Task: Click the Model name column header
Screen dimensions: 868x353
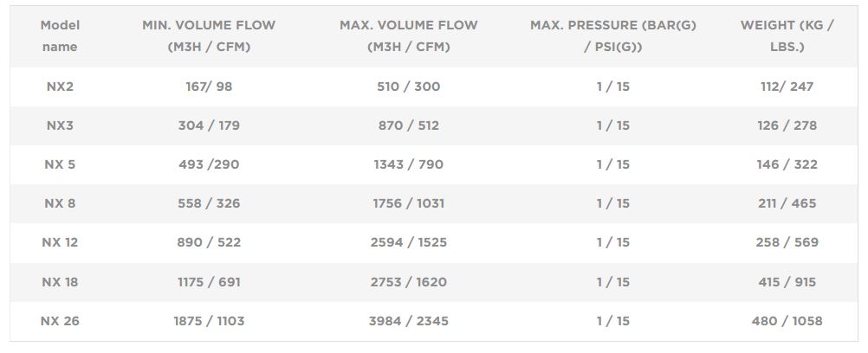Action: click(60, 36)
